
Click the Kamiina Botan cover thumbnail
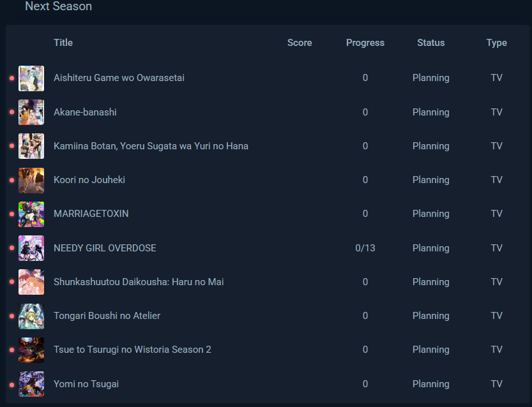[31, 146]
